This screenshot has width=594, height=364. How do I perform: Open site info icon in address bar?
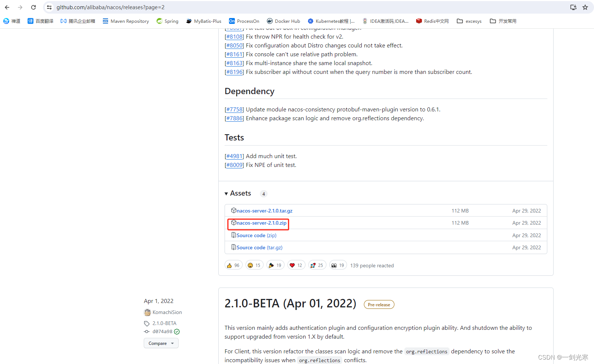tap(49, 7)
